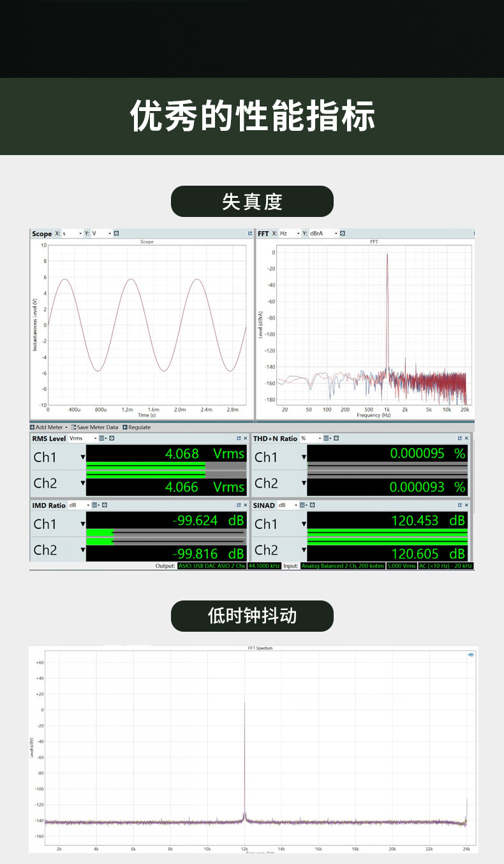Open SINAD list options icon

click(305, 505)
